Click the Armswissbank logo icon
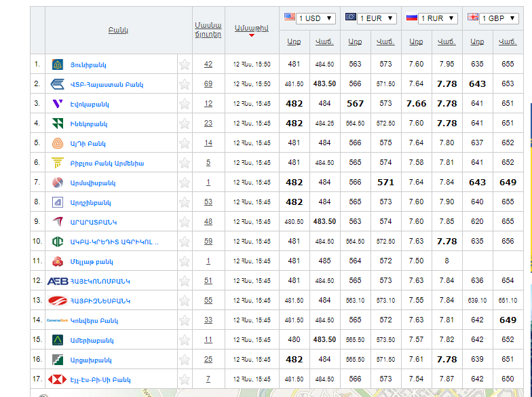 click(57, 183)
